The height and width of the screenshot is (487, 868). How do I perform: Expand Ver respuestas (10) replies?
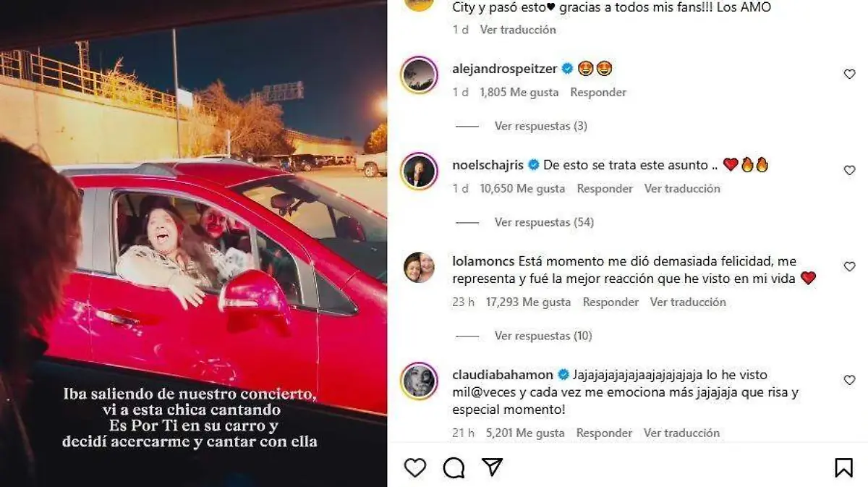[x=543, y=336]
